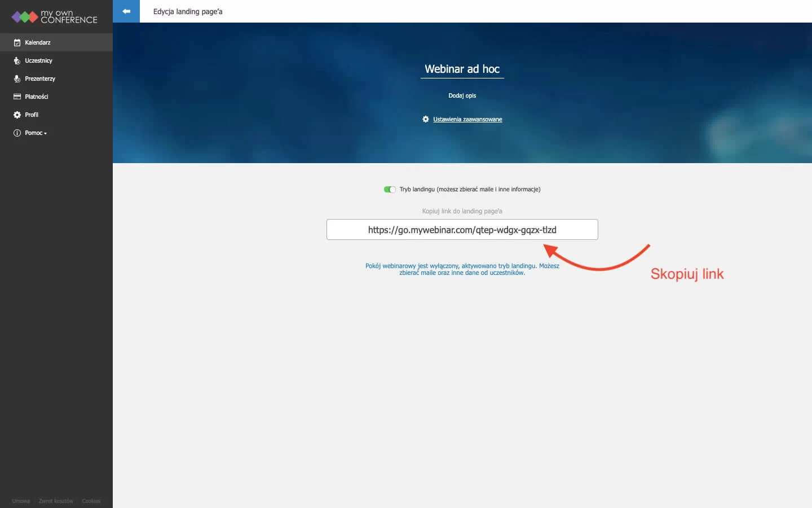Click the advanced settings gear icon
This screenshot has height=508, width=812.
coord(426,119)
